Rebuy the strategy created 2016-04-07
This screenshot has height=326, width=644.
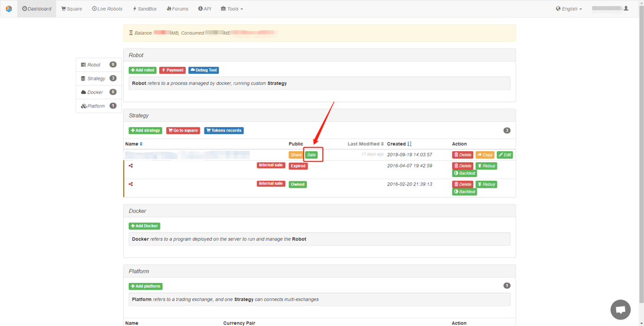pyautogui.click(x=486, y=166)
